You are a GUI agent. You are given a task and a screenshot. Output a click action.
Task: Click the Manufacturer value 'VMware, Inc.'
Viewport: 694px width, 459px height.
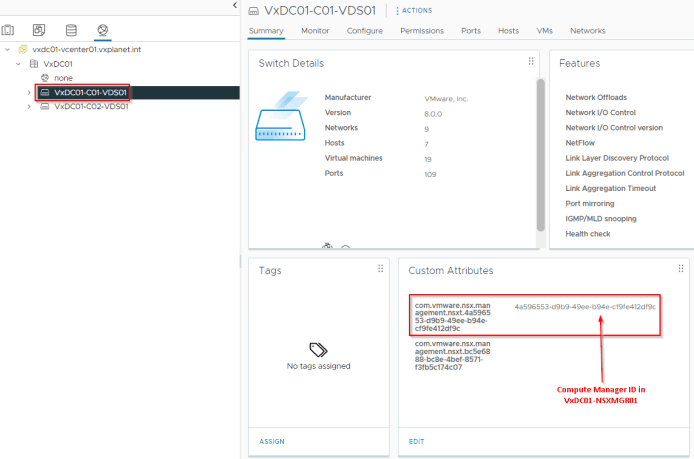tap(446, 99)
